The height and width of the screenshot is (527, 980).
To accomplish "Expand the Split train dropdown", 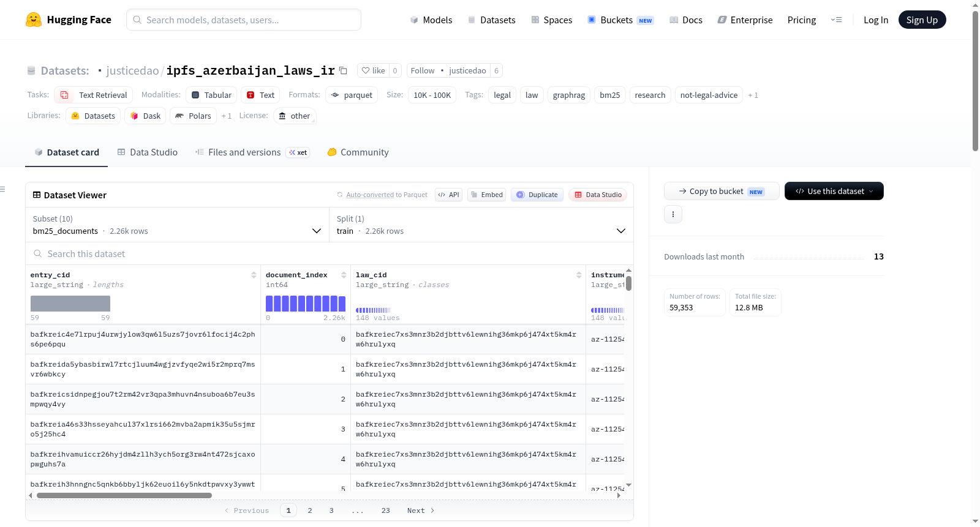I will tap(481, 225).
